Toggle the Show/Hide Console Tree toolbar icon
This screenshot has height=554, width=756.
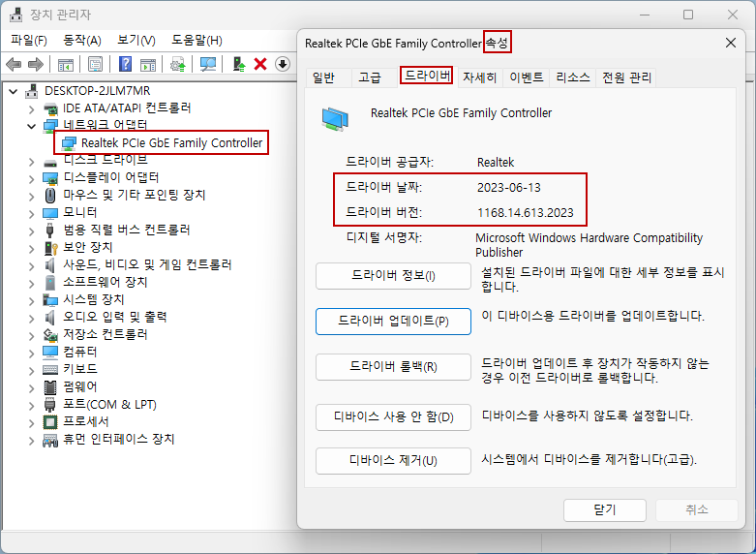(66, 64)
